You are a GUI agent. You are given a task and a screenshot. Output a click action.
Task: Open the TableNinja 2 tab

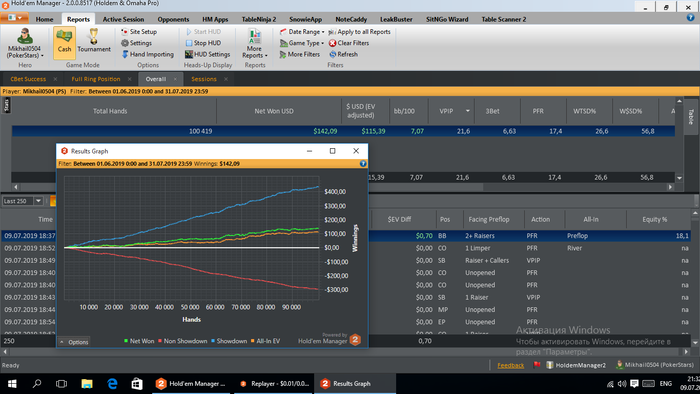(x=259, y=19)
